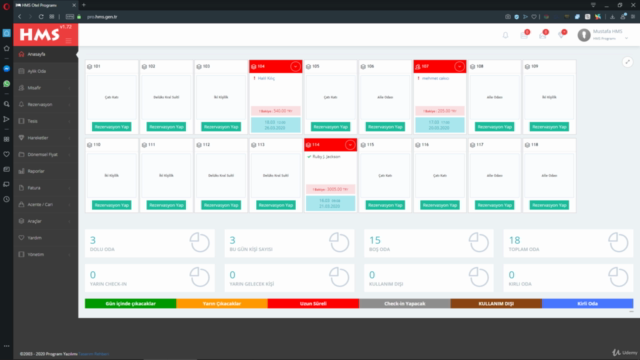
Task: Click the green Gün içinde çıkacaklar legend bar
Action: coord(131,304)
